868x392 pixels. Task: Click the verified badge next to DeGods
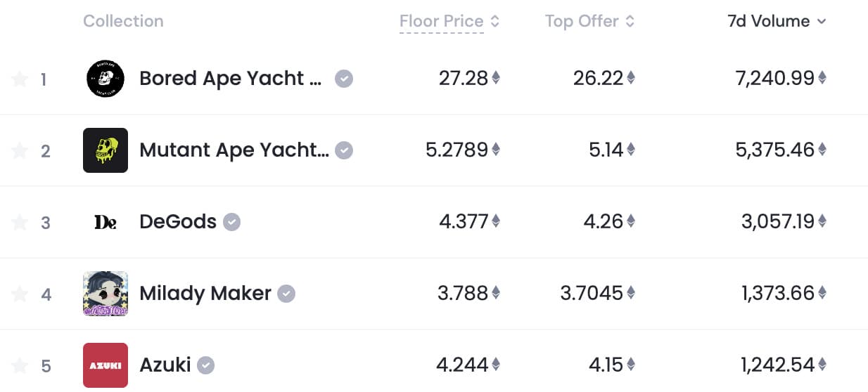(x=232, y=222)
